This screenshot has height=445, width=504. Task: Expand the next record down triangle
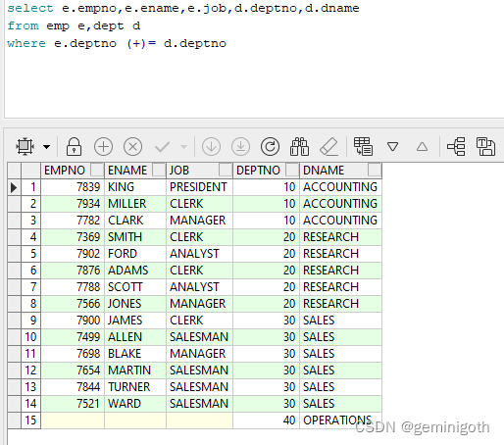pos(392,146)
